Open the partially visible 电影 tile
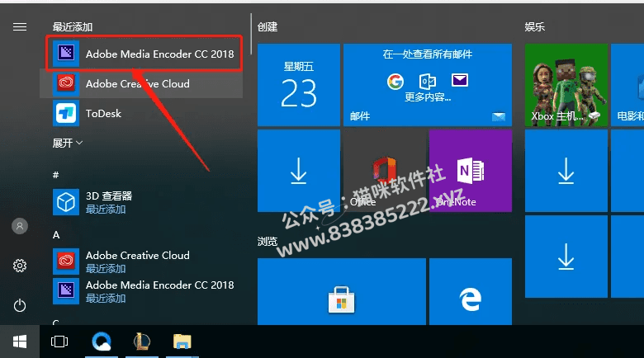The height and width of the screenshot is (358, 644). [x=627, y=85]
